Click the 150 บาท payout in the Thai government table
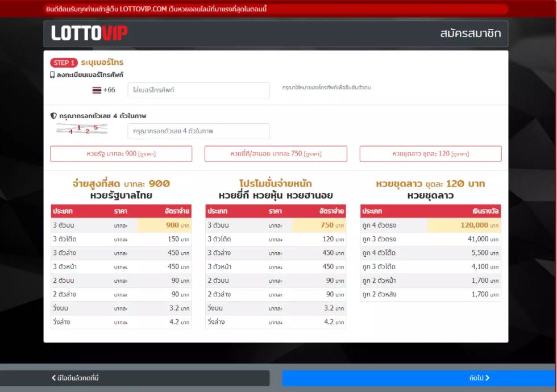The image size is (557, 392). tap(178, 239)
